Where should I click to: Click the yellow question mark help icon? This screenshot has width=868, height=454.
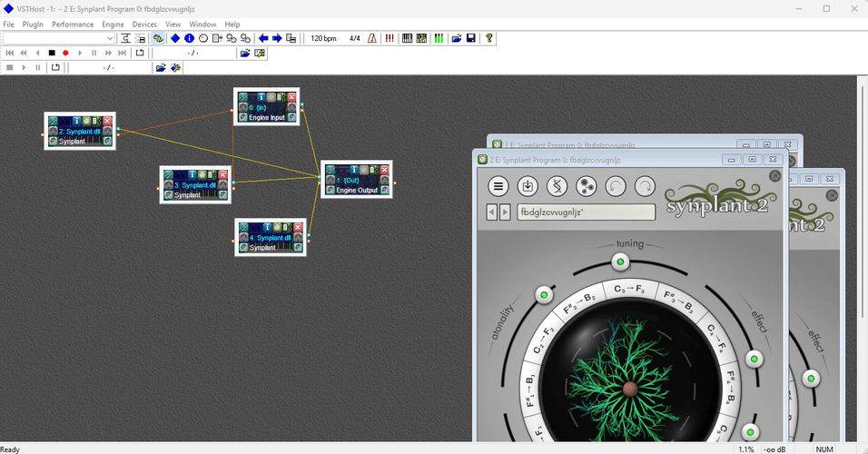coord(488,38)
